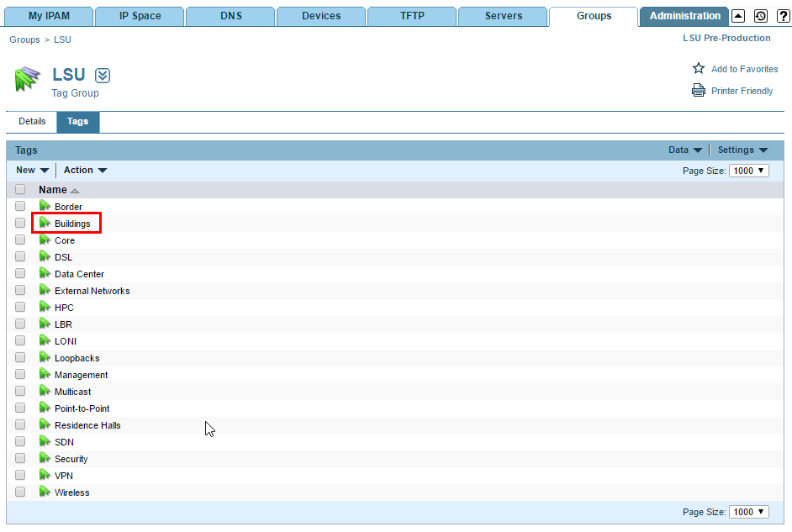
Task: Check the Buildings tag checkbox
Action: pos(20,223)
